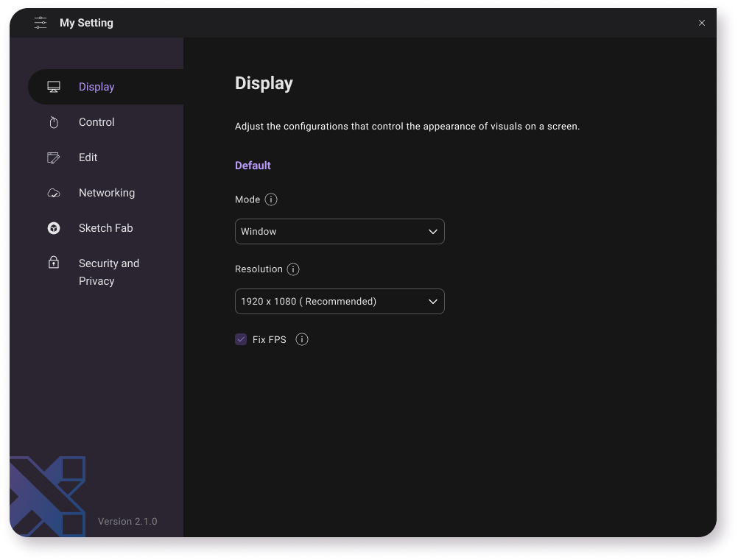Switch to the Control settings tab
The height and width of the screenshot is (560, 738).
pyautogui.click(x=96, y=122)
